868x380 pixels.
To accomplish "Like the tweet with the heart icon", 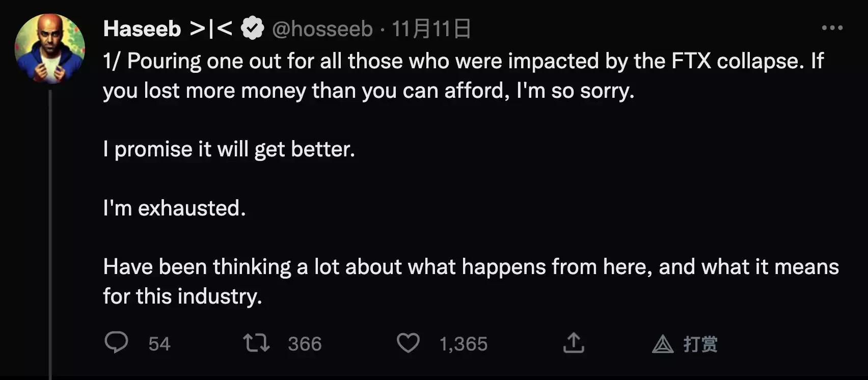I will (x=408, y=343).
